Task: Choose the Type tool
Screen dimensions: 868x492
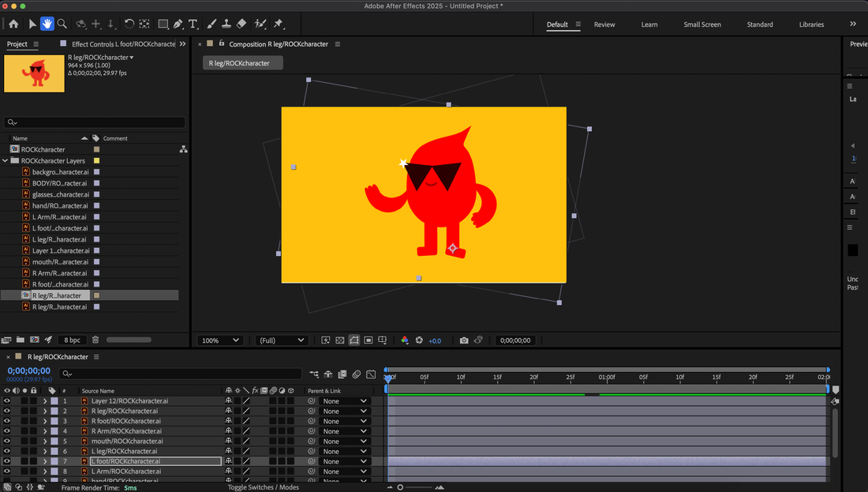Action: 193,24
